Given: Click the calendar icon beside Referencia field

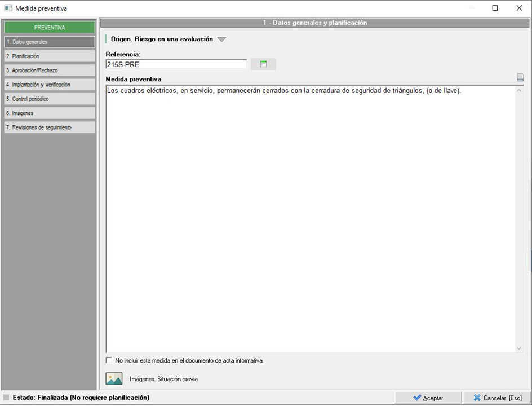Looking at the screenshot, I should [x=263, y=64].
